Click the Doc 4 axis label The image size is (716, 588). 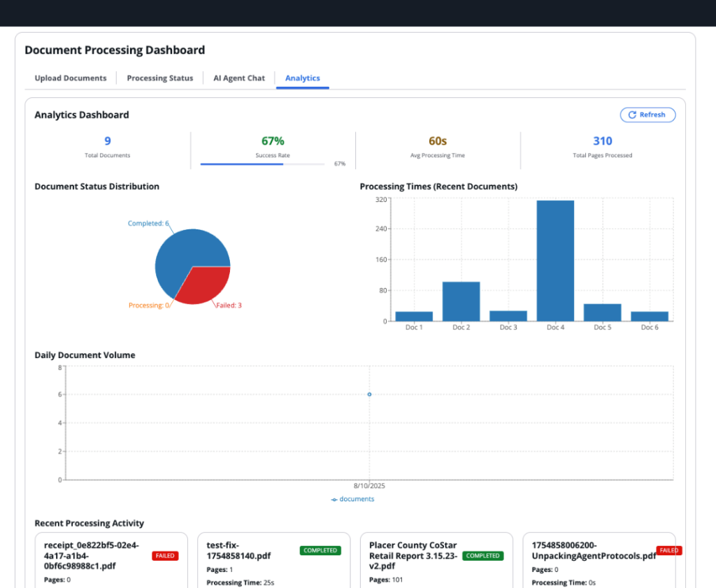click(x=555, y=327)
